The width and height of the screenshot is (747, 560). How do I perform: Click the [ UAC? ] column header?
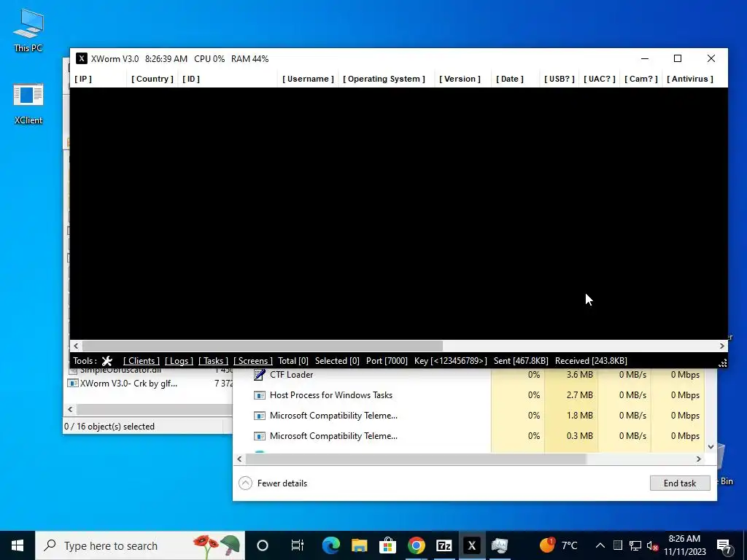tap(600, 79)
